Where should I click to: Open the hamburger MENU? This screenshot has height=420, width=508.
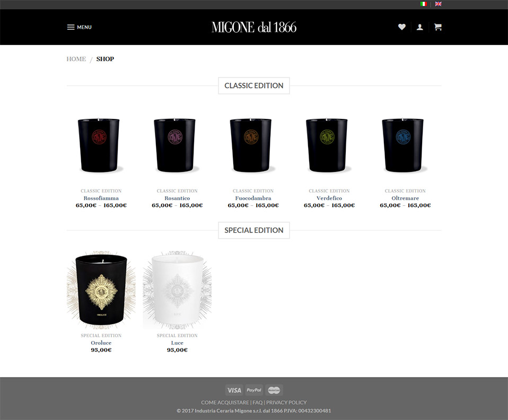pos(80,27)
